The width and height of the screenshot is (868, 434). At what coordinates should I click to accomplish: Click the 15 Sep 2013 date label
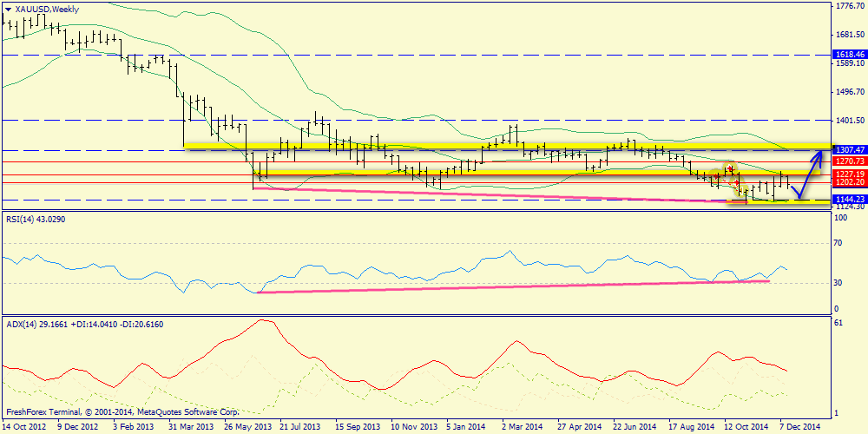tap(357, 427)
